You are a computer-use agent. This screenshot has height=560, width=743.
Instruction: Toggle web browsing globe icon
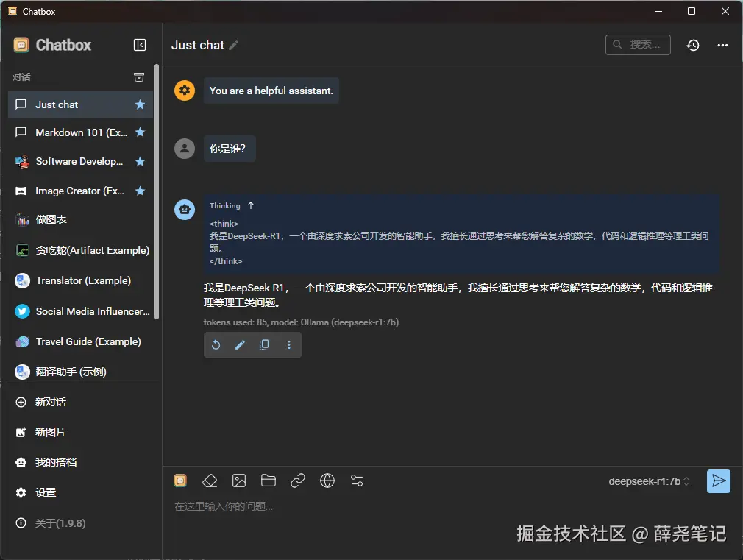[x=327, y=481]
